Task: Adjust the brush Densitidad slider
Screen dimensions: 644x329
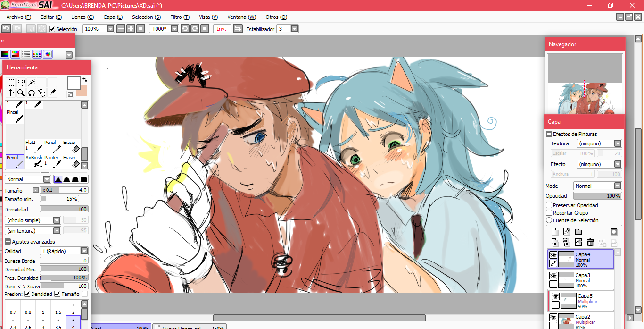Action: pos(64,209)
